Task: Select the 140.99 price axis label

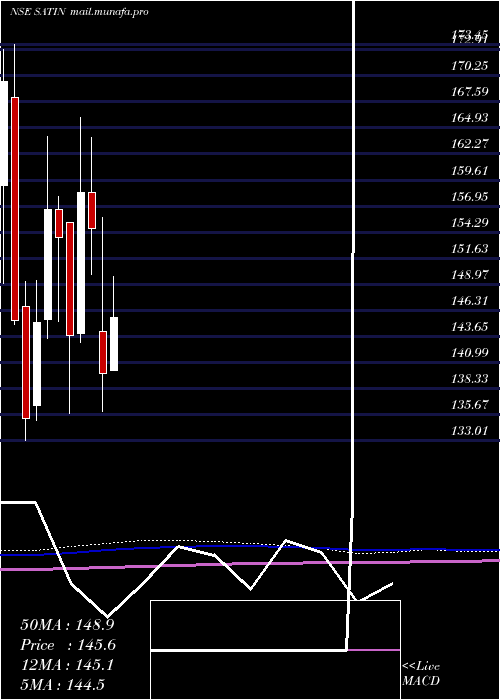Action: pyautogui.click(x=470, y=353)
